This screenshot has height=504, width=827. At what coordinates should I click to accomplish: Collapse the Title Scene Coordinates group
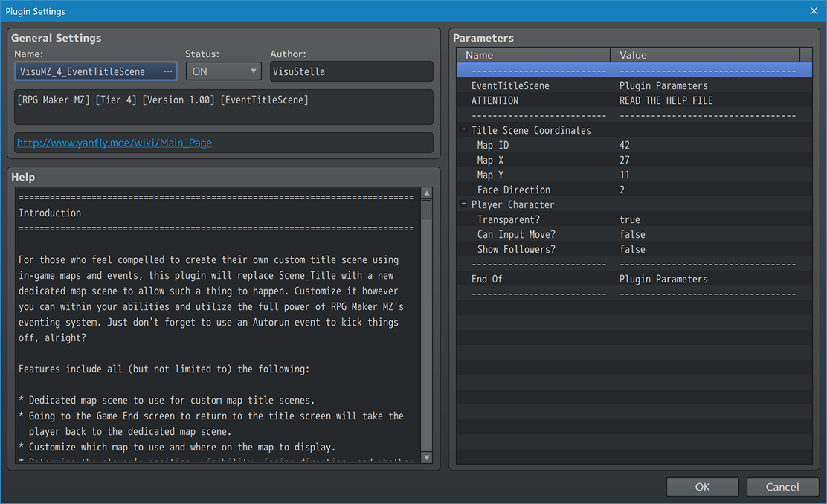pyautogui.click(x=463, y=129)
